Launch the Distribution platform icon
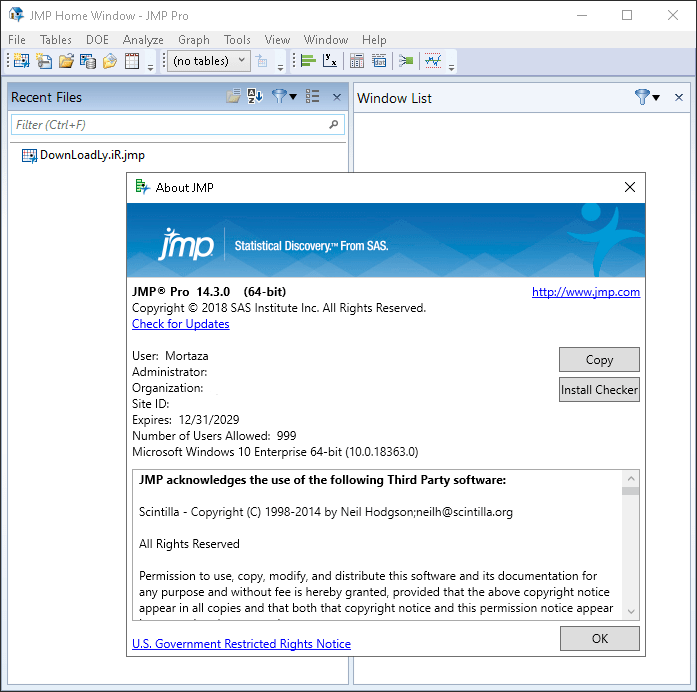697x692 pixels. pyautogui.click(x=308, y=60)
